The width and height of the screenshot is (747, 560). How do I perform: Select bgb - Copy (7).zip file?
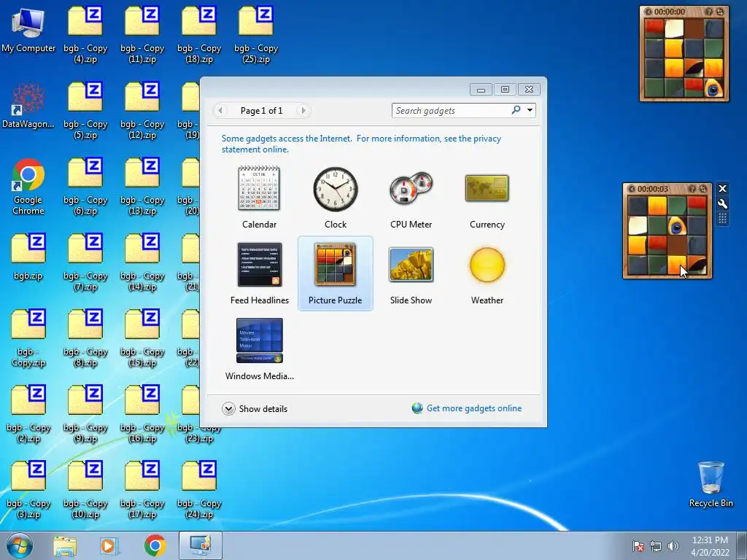(85, 262)
